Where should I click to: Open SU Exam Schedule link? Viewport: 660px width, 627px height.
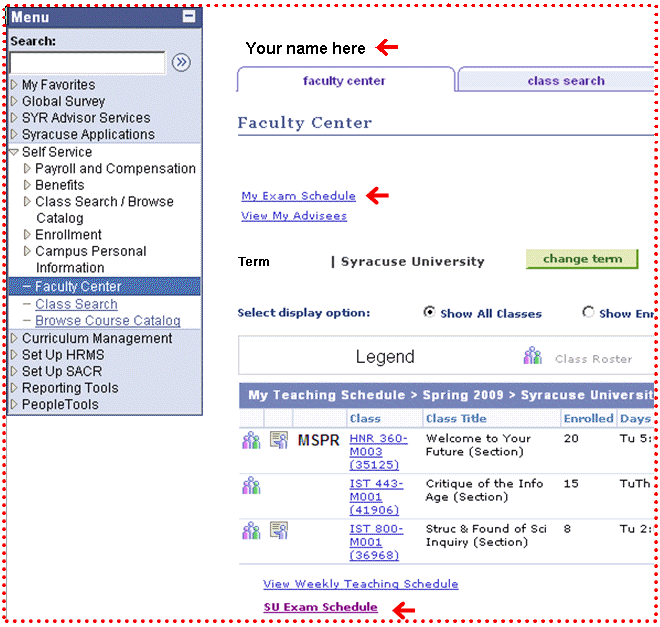tap(320, 607)
